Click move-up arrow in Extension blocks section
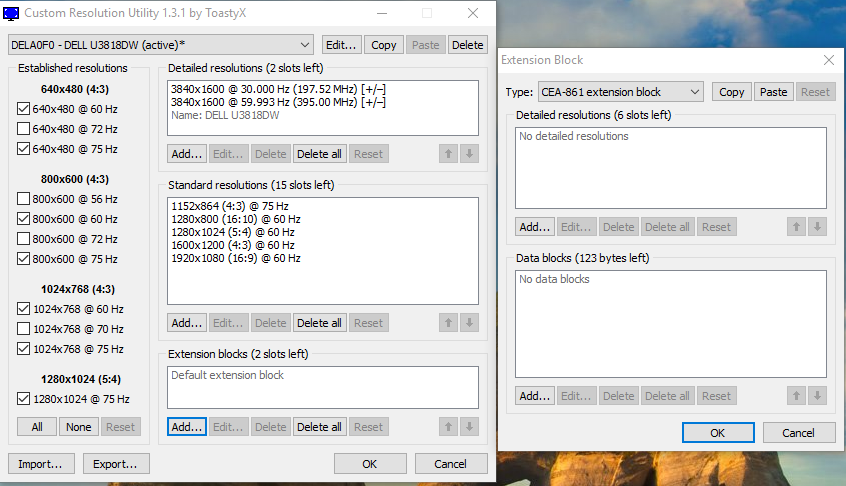Screen dimensions: 846x486 449,427
